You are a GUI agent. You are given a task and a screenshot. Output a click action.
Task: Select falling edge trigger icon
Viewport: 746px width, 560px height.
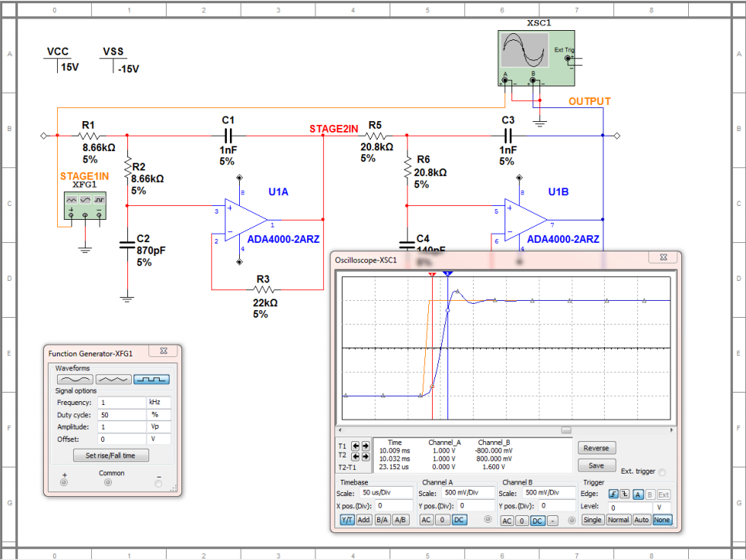point(625,494)
